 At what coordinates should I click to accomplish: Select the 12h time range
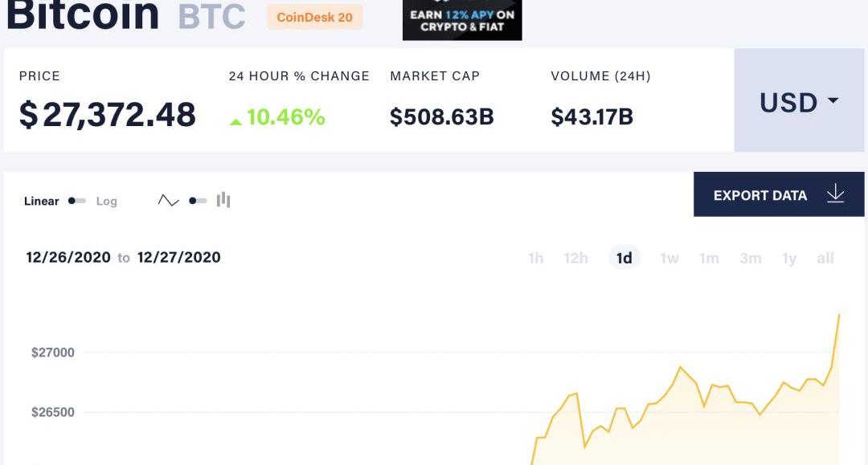pos(575,259)
